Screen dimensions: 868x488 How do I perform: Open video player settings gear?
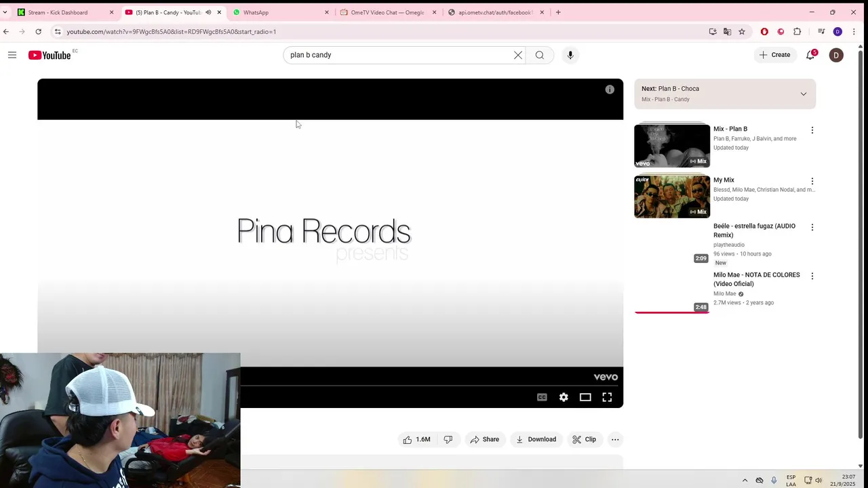564,397
